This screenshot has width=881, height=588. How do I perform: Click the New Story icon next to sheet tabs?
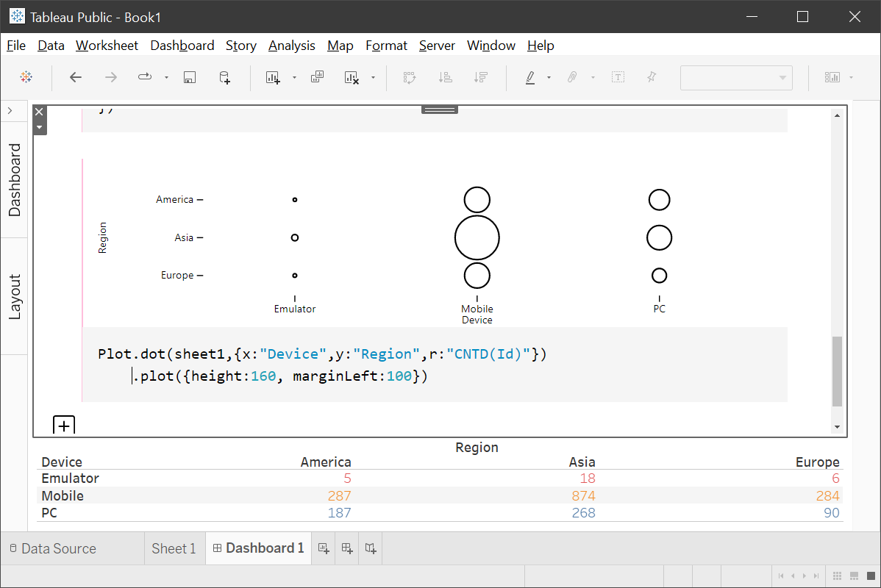tap(370, 548)
